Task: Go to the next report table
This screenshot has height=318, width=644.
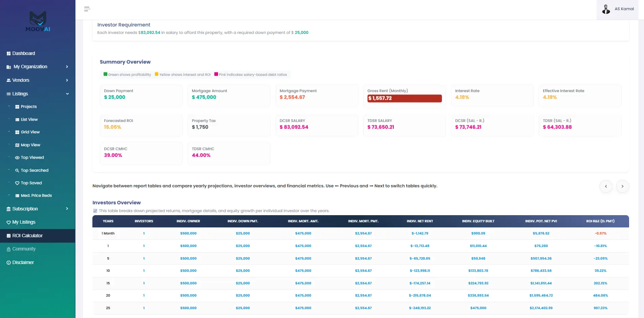Action: point(622,186)
